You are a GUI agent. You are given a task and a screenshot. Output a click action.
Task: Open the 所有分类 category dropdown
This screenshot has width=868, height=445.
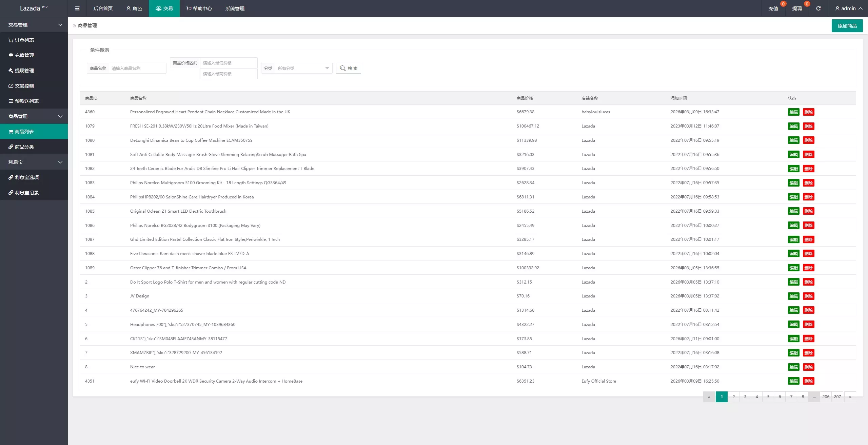303,68
